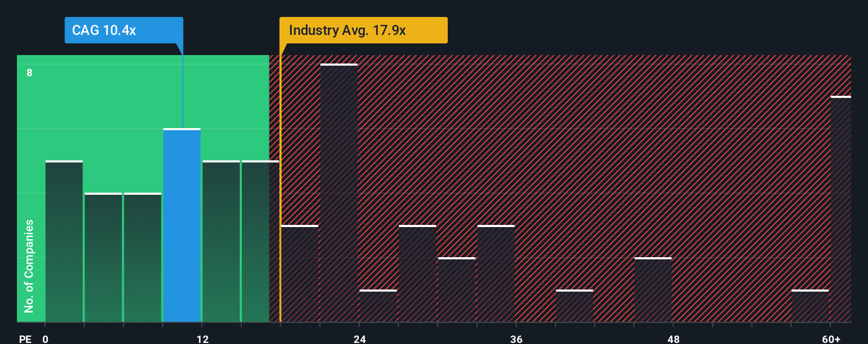Click the first histogram bar at PE 0

coord(64,241)
